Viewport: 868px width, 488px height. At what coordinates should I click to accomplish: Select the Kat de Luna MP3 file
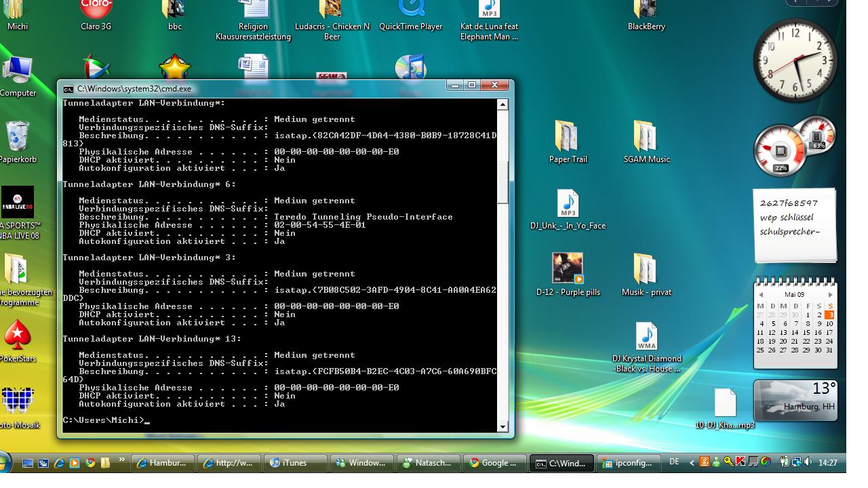[489, 20]
